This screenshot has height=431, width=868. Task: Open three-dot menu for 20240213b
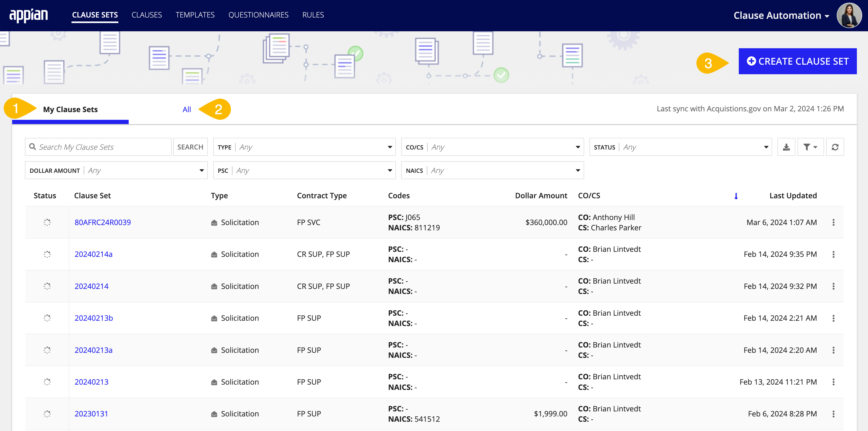[x=833, y=318]
